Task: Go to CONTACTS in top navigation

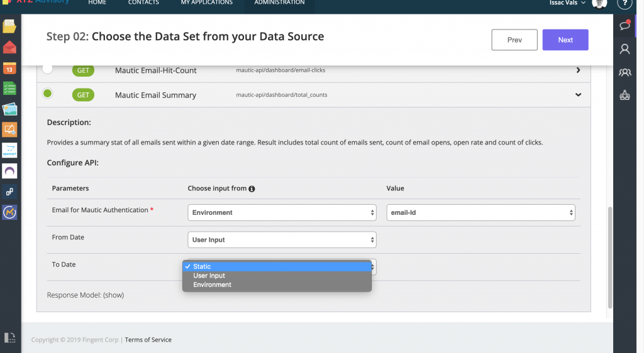Action: click(x=143, y=3)
